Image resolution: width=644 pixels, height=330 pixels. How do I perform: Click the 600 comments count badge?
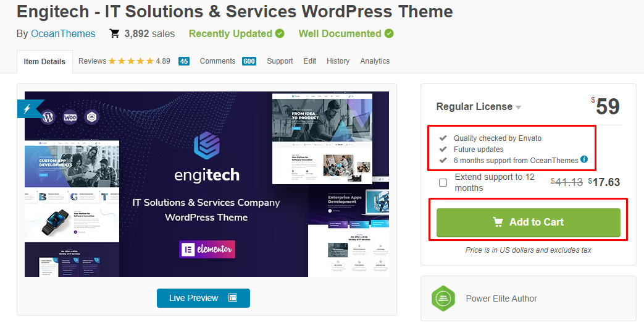249,61
